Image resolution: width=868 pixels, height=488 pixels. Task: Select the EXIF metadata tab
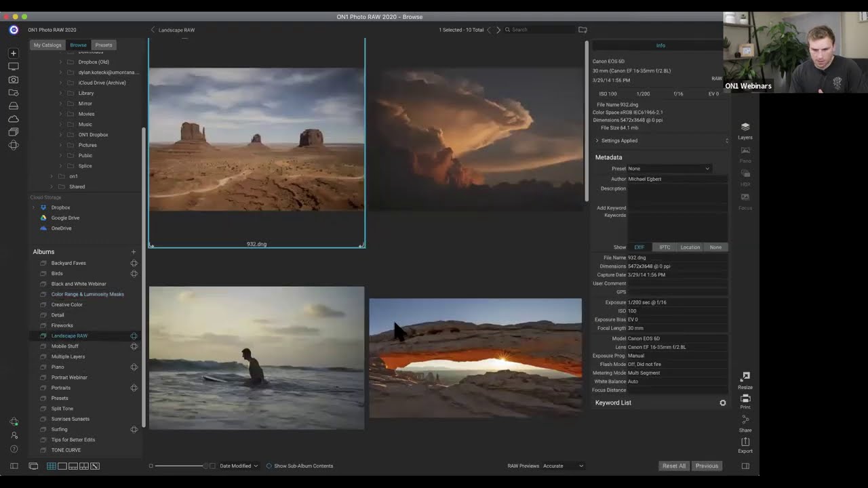coord(639,247)
